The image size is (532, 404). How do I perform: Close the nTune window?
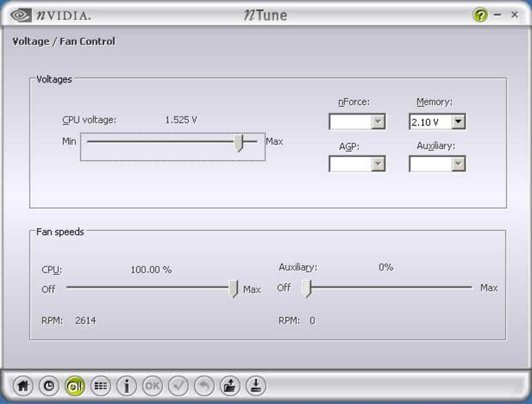(x=514, y=15)
